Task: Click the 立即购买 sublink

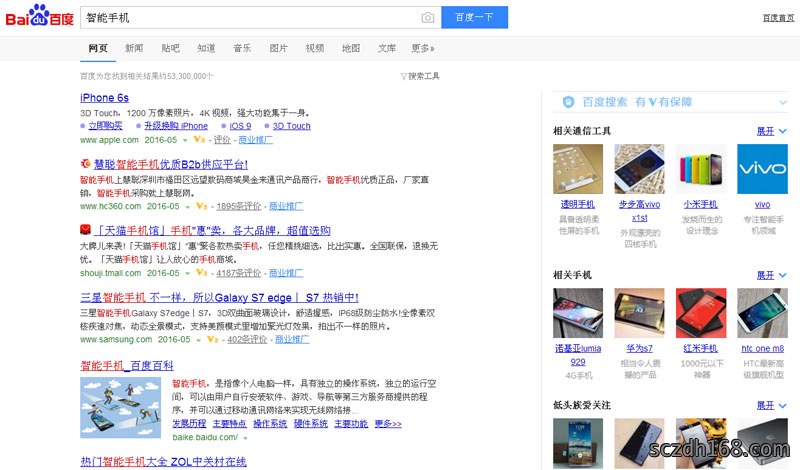Action: coord(106,126)
